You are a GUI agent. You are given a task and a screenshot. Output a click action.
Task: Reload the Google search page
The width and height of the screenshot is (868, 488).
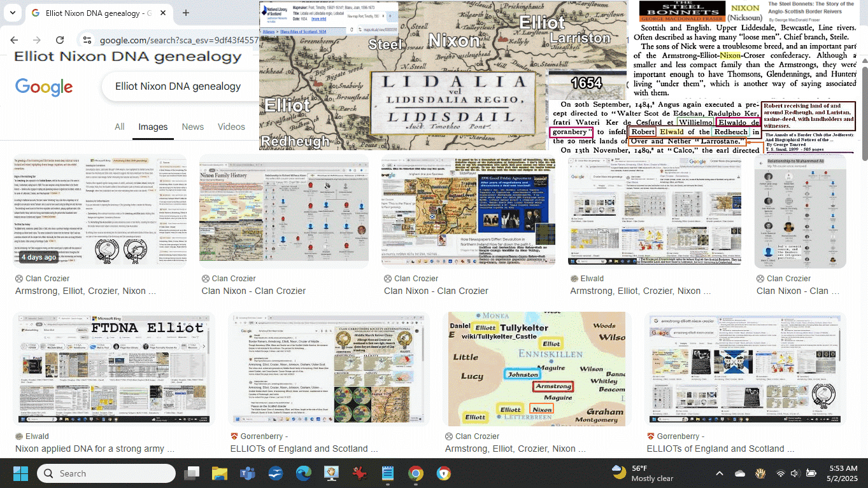point(60,40)
